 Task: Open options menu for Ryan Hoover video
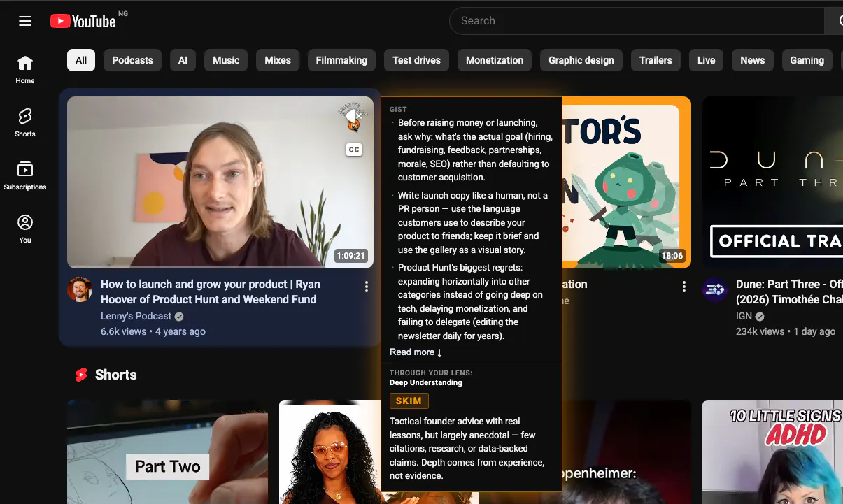366,287
